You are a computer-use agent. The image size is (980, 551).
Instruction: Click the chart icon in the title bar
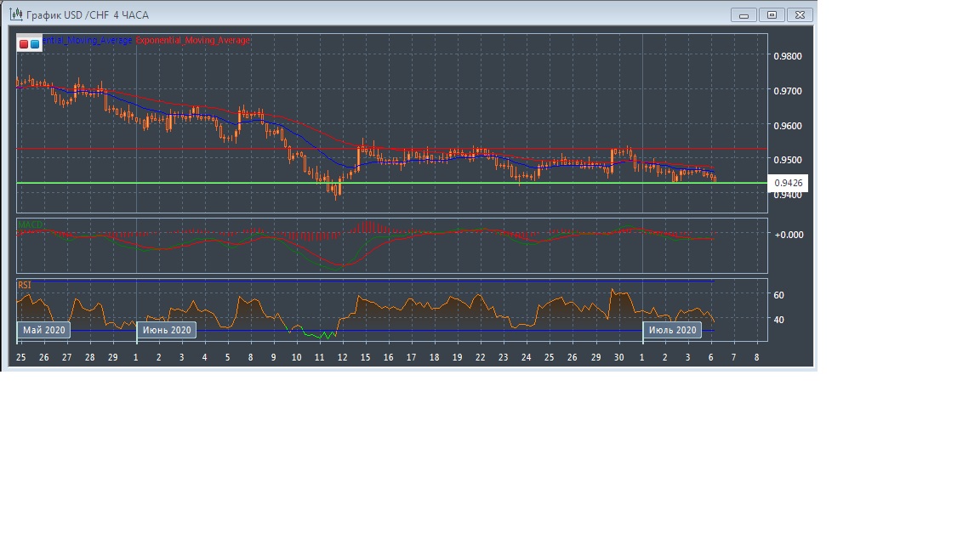pos(14,15)
